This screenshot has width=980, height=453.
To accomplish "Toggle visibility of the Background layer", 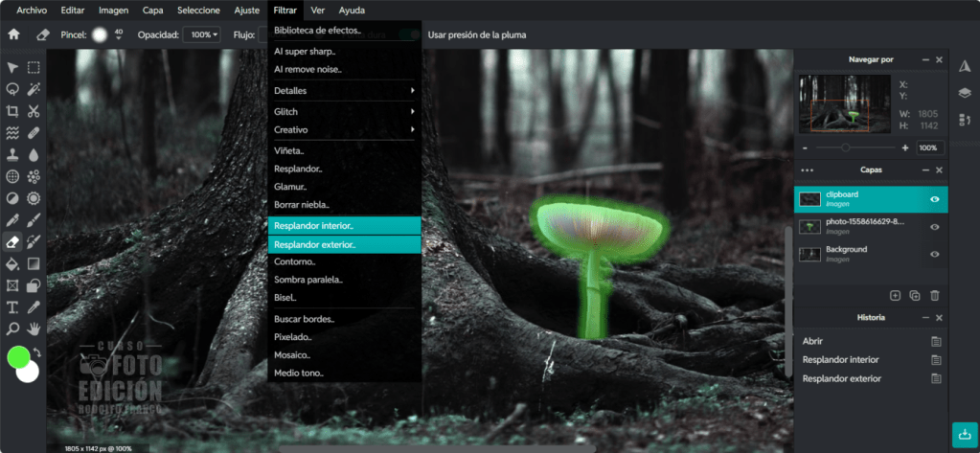I will coord(934,254).
